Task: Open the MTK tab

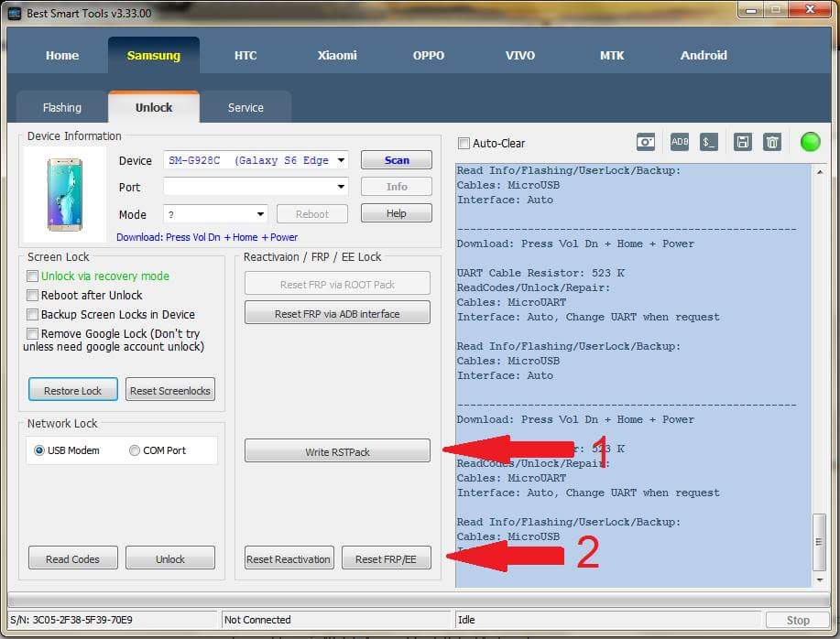Action: tap(612, 55)
